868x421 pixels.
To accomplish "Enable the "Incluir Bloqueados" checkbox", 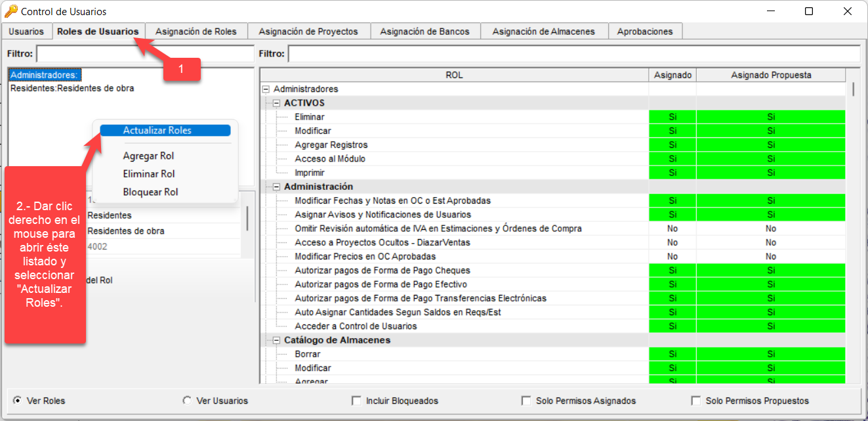I will pyautogui.click(x=356, y=401).
